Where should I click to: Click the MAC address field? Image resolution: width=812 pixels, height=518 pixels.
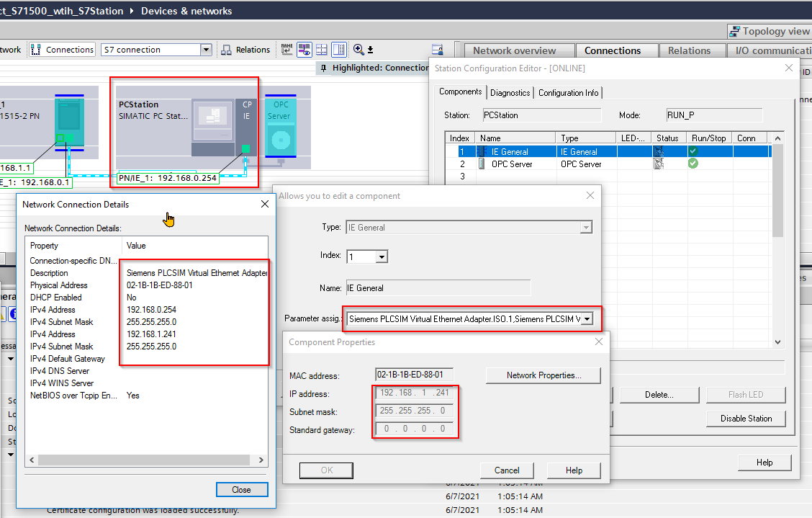pos(415,375)
